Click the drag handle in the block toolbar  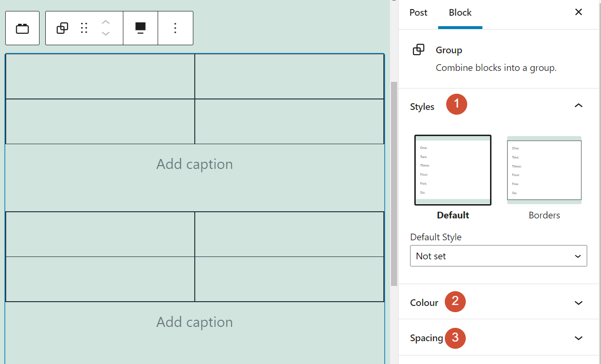[84, 28]
